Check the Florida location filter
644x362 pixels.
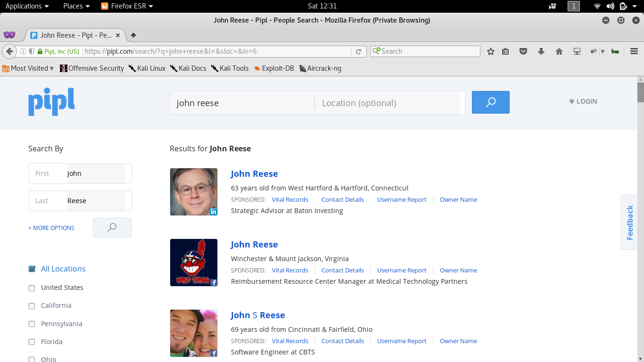[32, 342]
